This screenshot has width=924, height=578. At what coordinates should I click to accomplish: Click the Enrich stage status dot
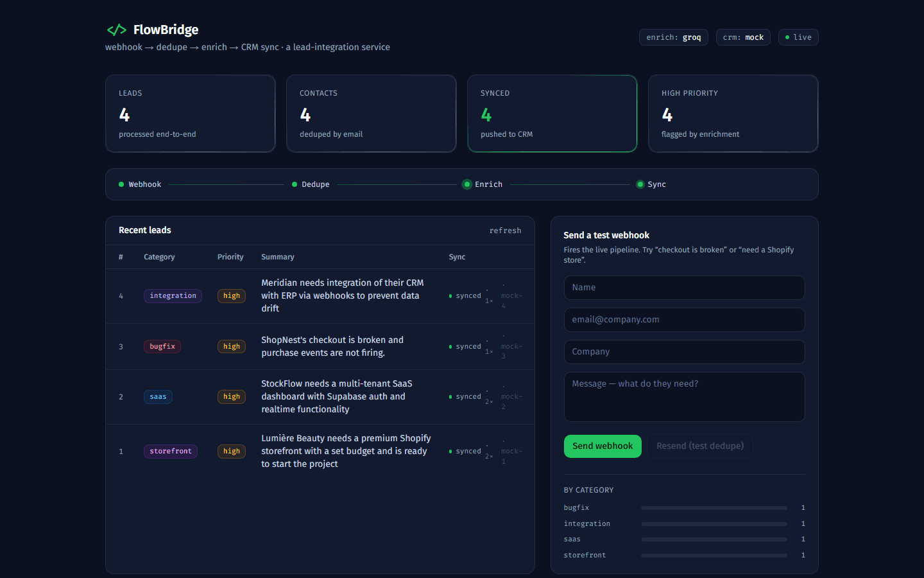(x=467, y=184)
